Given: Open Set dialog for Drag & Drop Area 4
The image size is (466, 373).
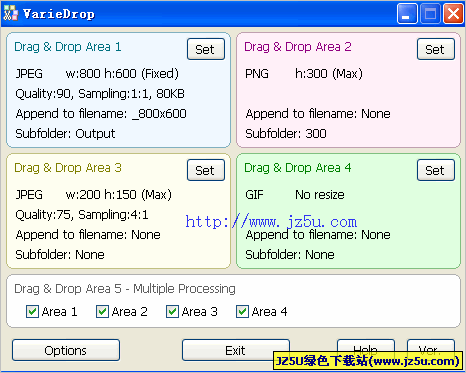Looking at the screenshot, I should tap(436, 170).
